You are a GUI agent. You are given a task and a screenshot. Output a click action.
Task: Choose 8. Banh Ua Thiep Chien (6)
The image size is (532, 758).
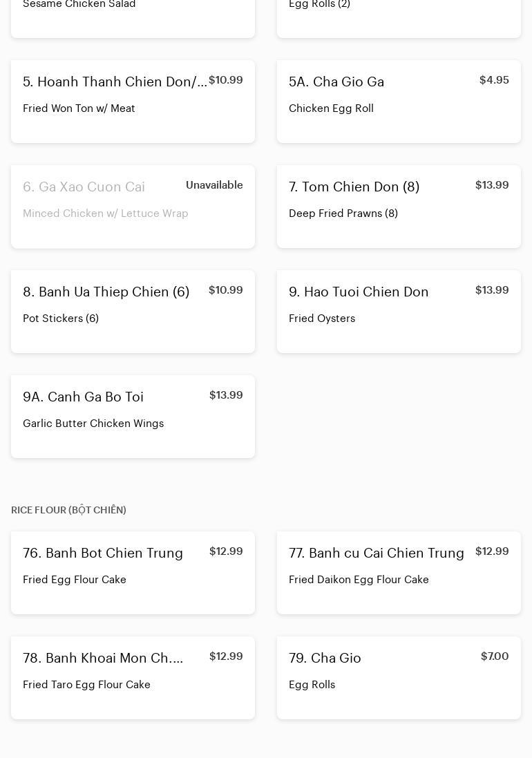[x=133, y=312]
